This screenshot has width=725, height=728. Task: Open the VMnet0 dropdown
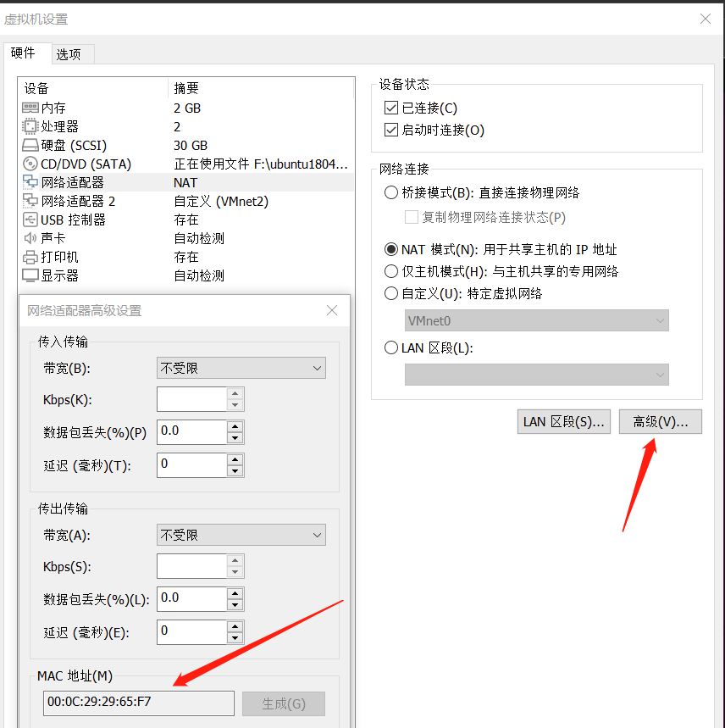[537, 320]
